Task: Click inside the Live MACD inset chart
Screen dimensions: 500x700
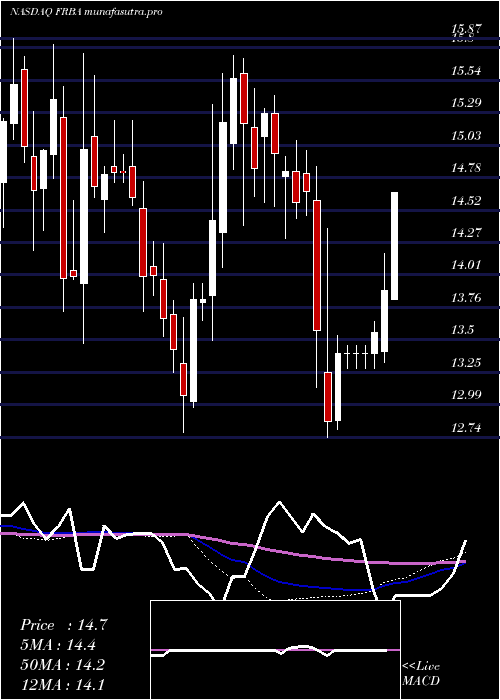Action: [275, 650]
